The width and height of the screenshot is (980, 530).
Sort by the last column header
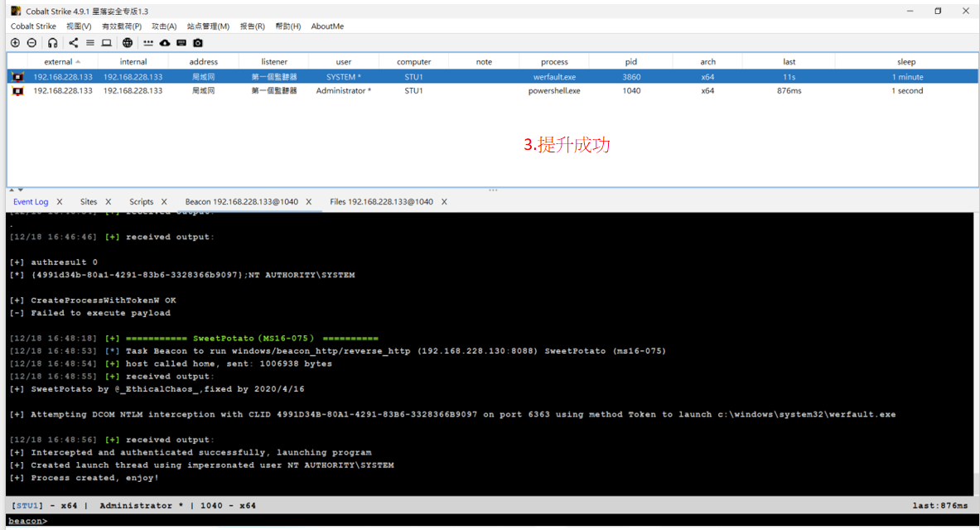(789, 62)
